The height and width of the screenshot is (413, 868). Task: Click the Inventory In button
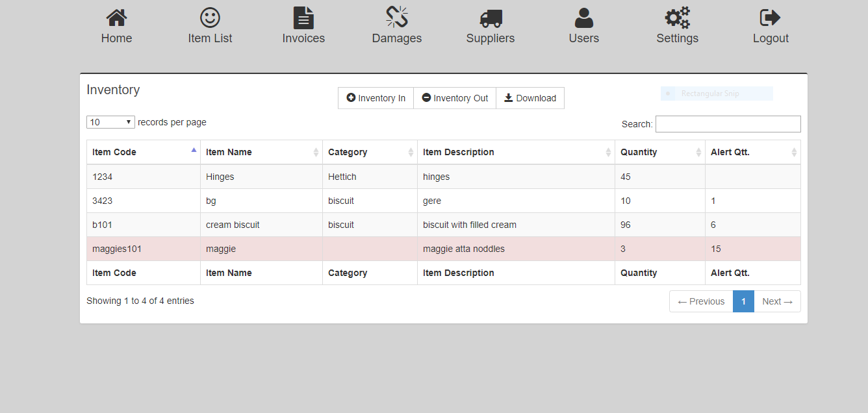tap(376, 98)
